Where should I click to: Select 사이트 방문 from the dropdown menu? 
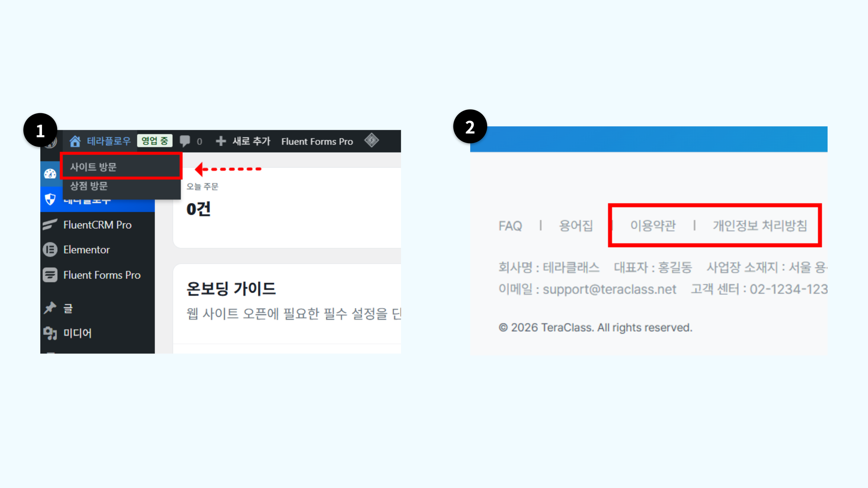point(93,167)
